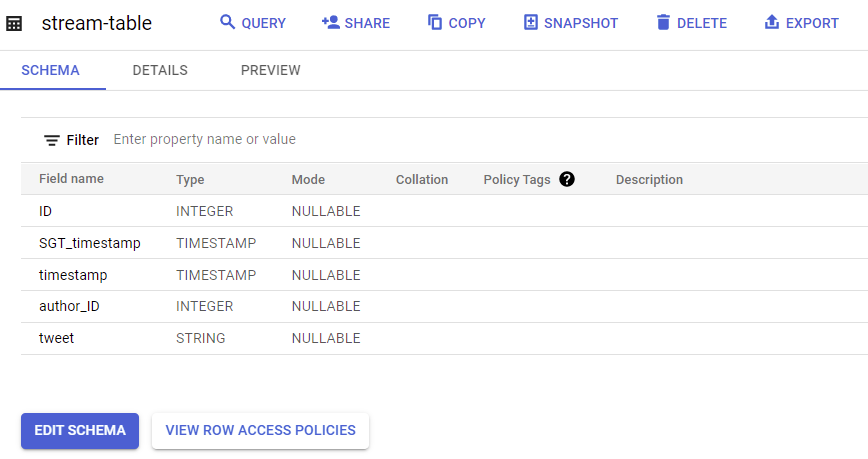Click the Share person-add icon
Screen dimensions: 868x459
pyautogui.click(x=331, y=22)
